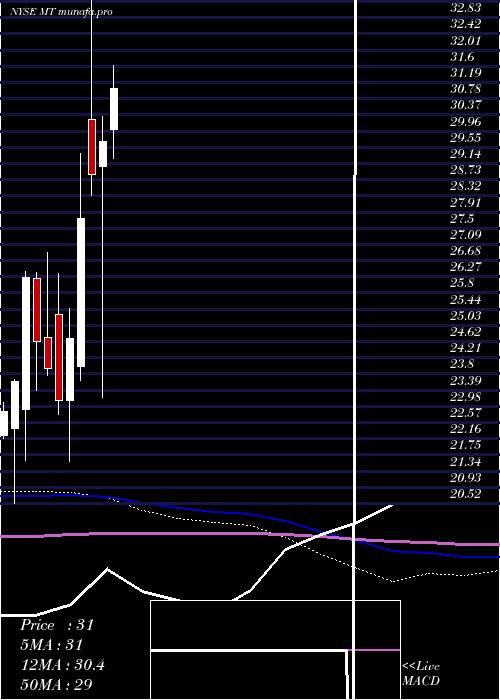This screenshot has width=500, height=700.
Task: Click the 22.98 price axis label
Action: (466, 396)
